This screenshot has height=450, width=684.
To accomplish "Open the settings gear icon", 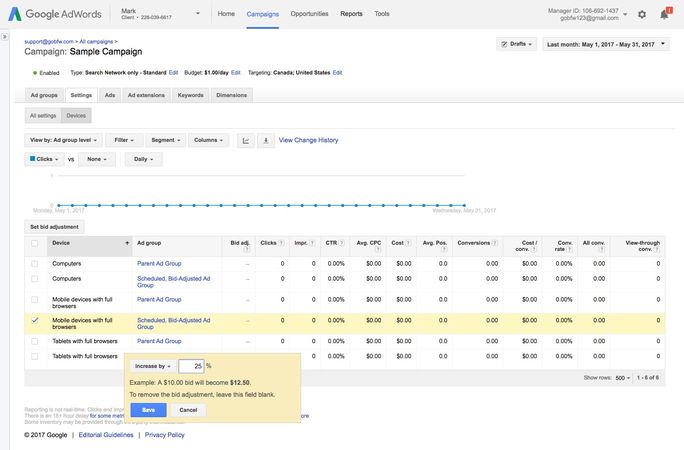I will 642,14.
